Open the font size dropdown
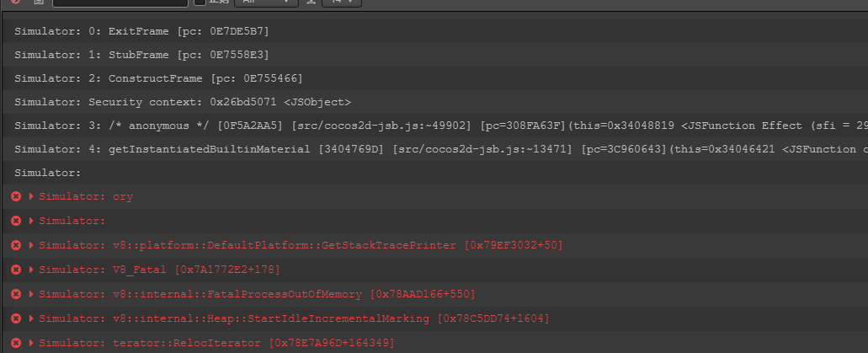The height and width of the screenshot is (353, 868). point(342,2)
